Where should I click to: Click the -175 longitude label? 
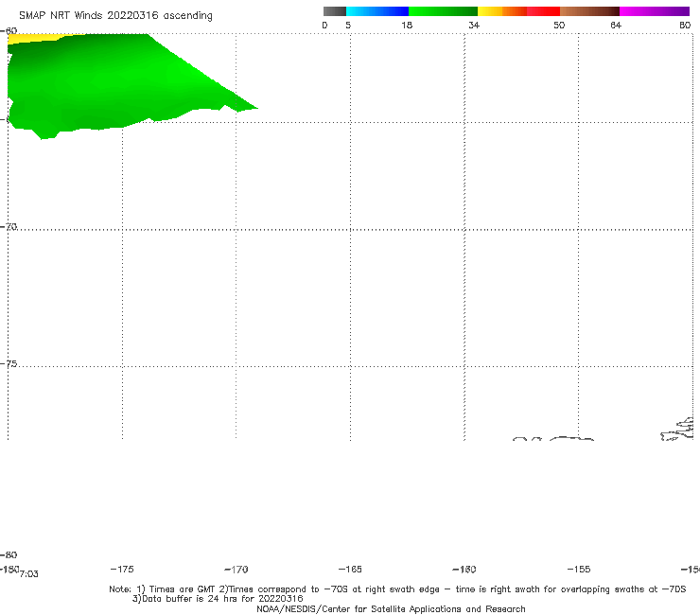pos(122,569)
